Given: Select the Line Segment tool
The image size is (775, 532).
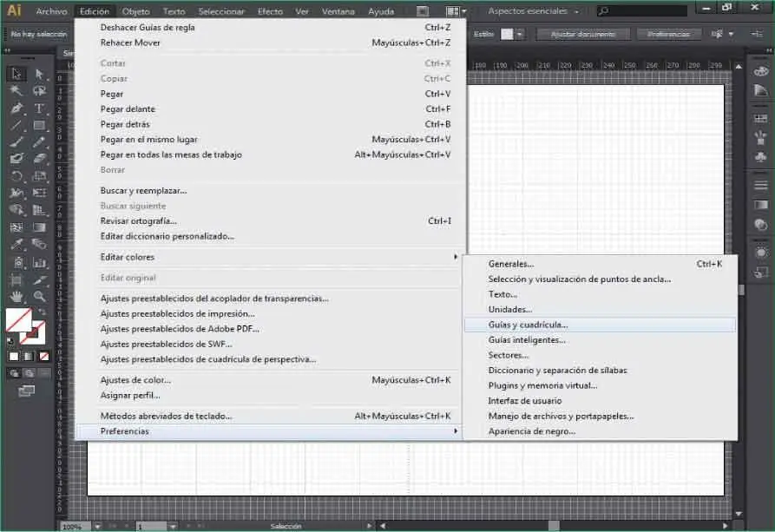Looking at the screenshot, I should tap(16, 125).
